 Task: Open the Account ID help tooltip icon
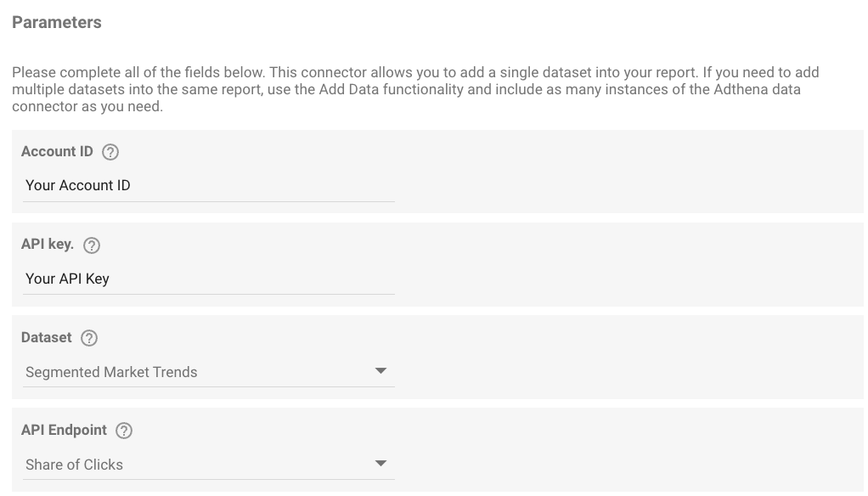click(x=110, y=152)
